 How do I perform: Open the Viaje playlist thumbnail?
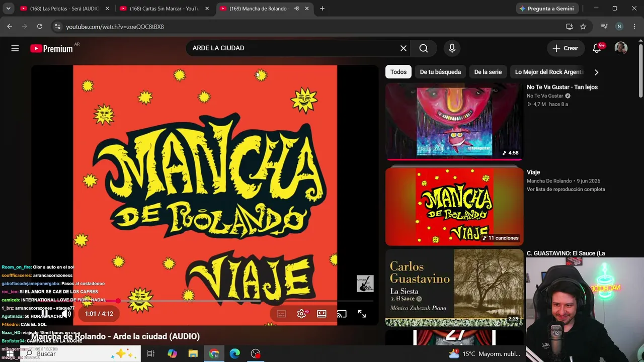(x=454, y=206)
